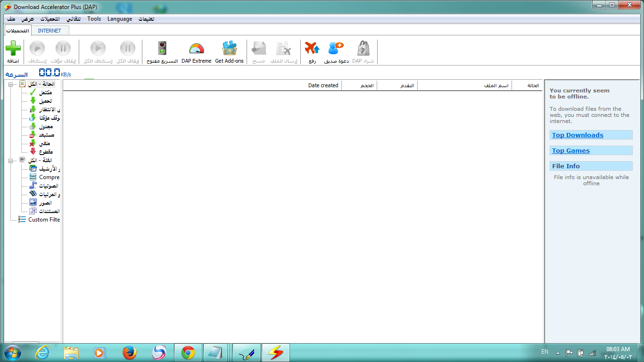Sort by the Size (الحجم) column header
Screen dimensions: 644x362
(359, 85)
